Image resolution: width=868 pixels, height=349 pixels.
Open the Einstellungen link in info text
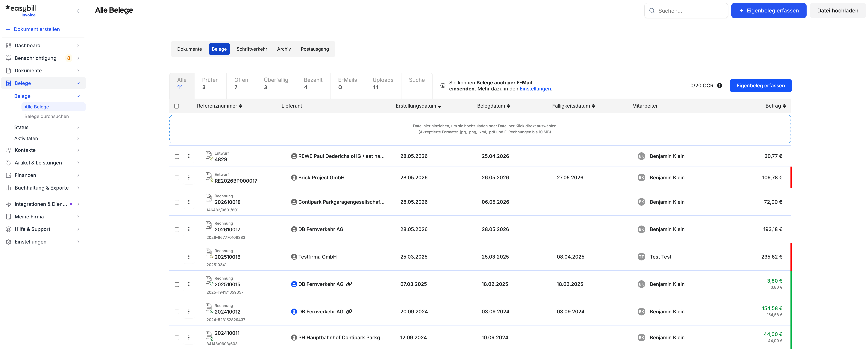(535, 89)
